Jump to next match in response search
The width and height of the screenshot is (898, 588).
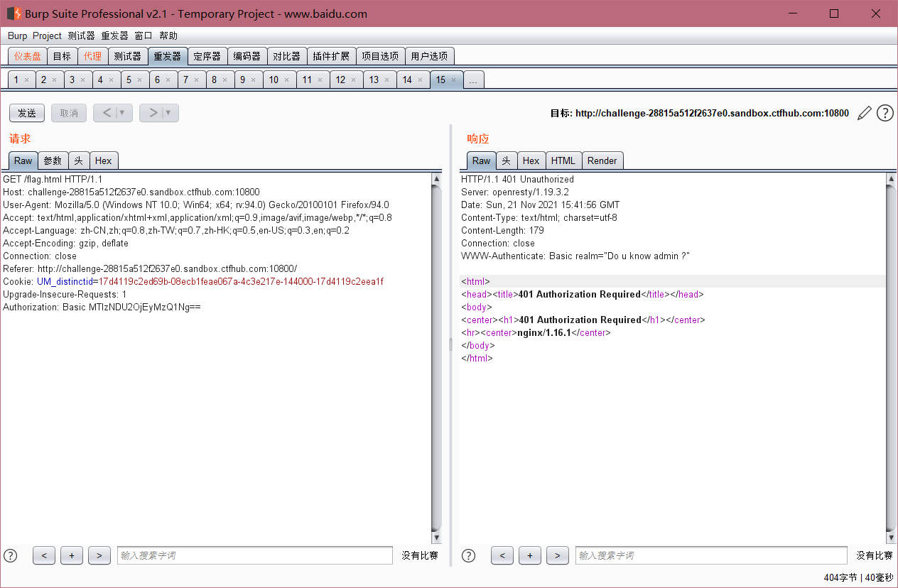[558, 555]
